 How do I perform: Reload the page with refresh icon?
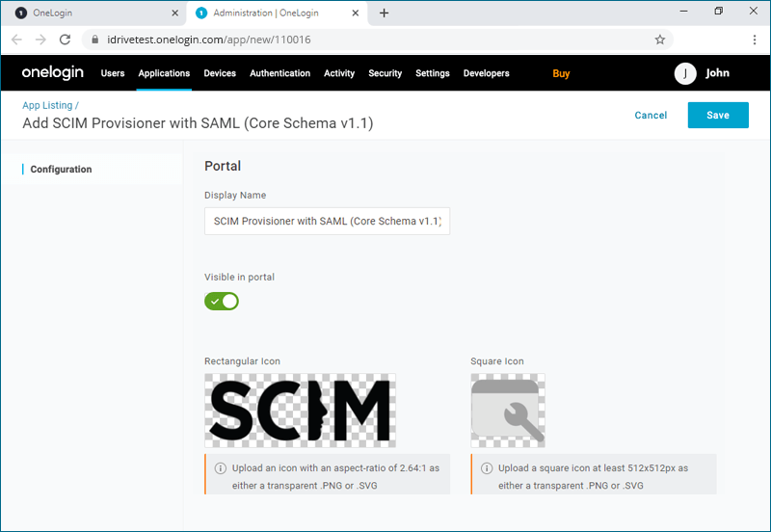tap(66, 40)
